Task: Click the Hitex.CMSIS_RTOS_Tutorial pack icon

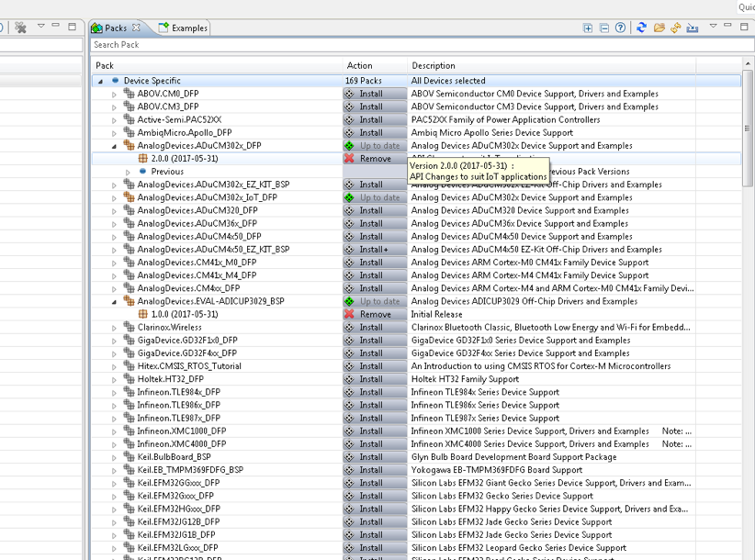Action: click(x=129, y=365)
